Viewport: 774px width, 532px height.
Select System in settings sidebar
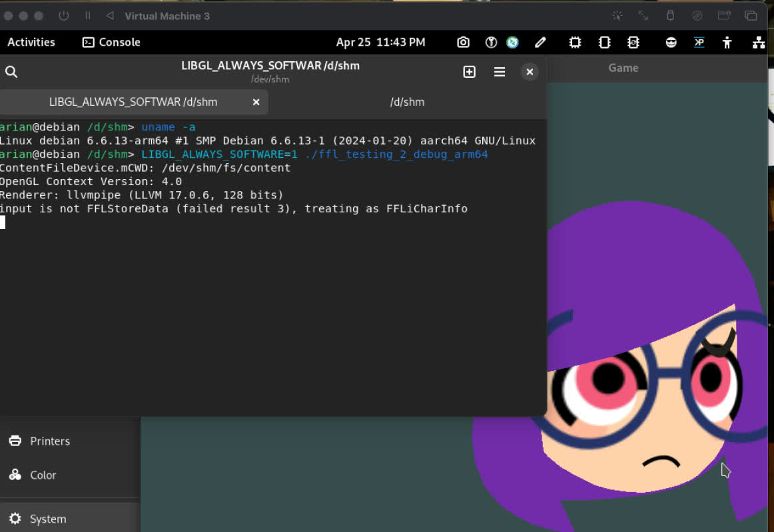point(48,519)
